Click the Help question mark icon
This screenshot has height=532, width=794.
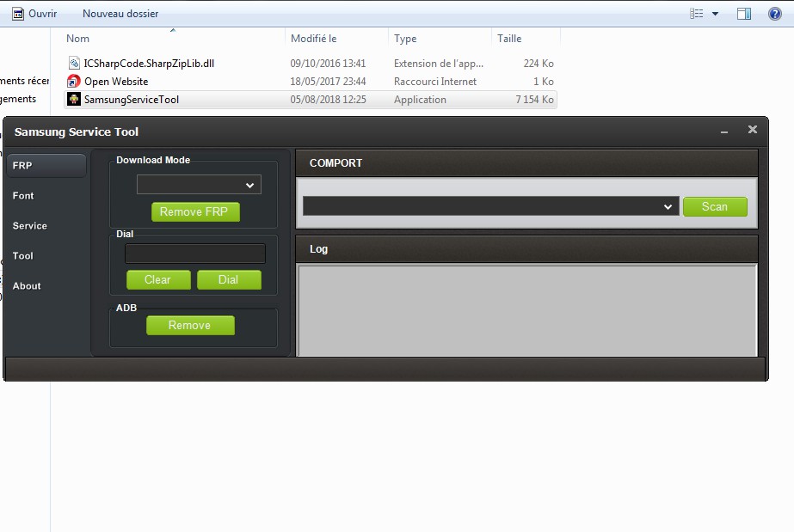[774, 14]
